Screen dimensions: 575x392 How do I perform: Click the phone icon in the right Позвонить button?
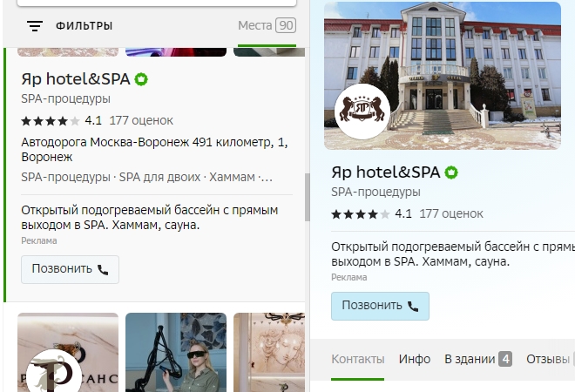coord(413,307)
